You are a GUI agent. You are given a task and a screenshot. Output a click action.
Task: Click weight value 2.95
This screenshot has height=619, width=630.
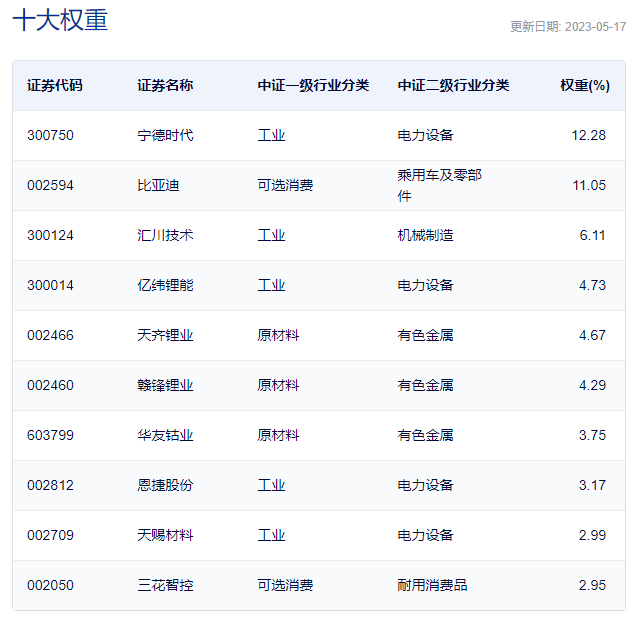coord(592,586)
